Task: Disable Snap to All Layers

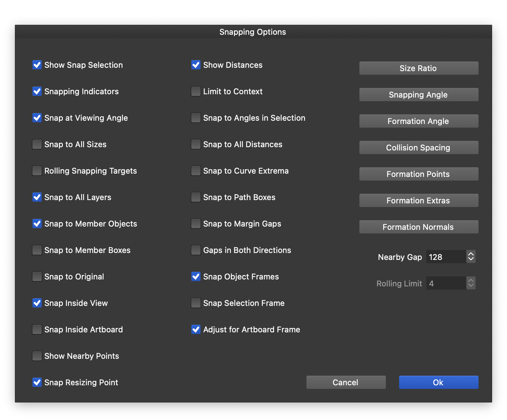Action: pyautogui.click(x=37, y=197)
